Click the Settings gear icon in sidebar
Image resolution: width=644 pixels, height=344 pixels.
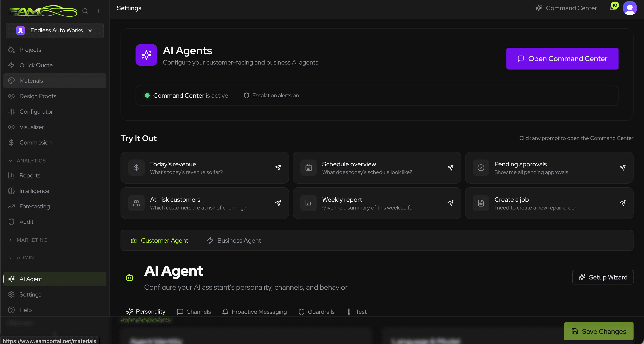point(11,294)
